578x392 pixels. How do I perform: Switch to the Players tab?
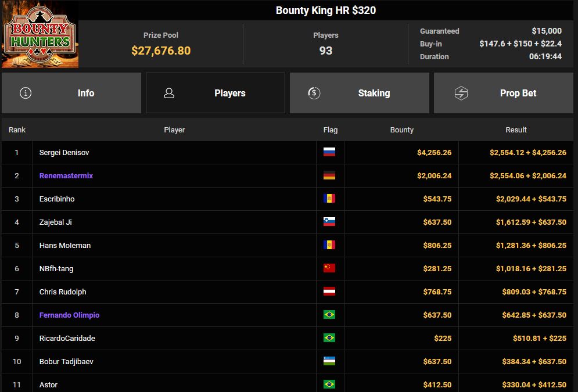tap(216, 93)
